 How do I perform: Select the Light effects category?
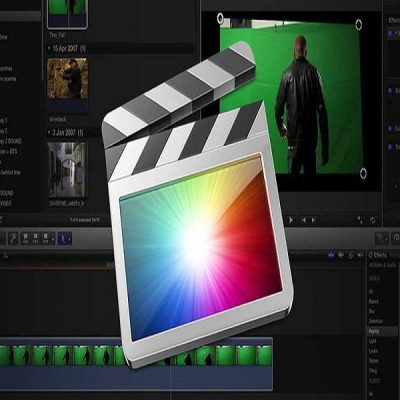(x=372, y=341)
